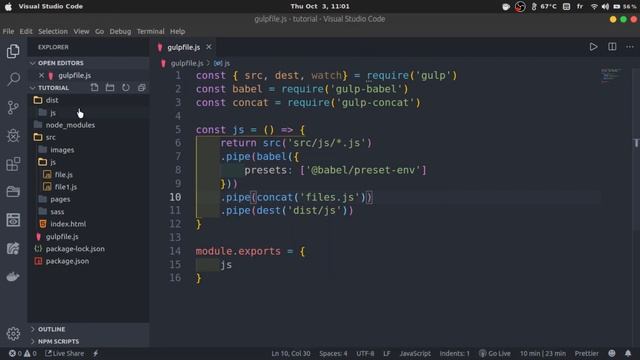Click the errors and warnings count
This screenshot has height=360, width=640.
23,353
